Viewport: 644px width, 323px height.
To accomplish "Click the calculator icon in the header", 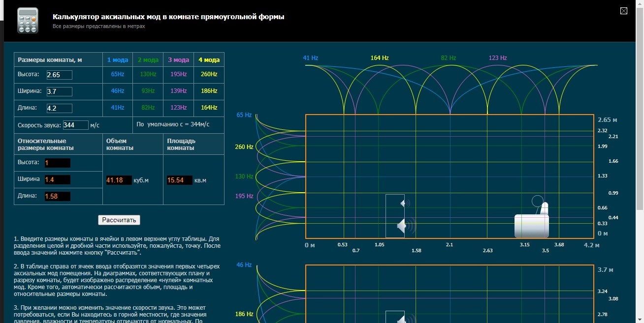I will pos(28,21).
